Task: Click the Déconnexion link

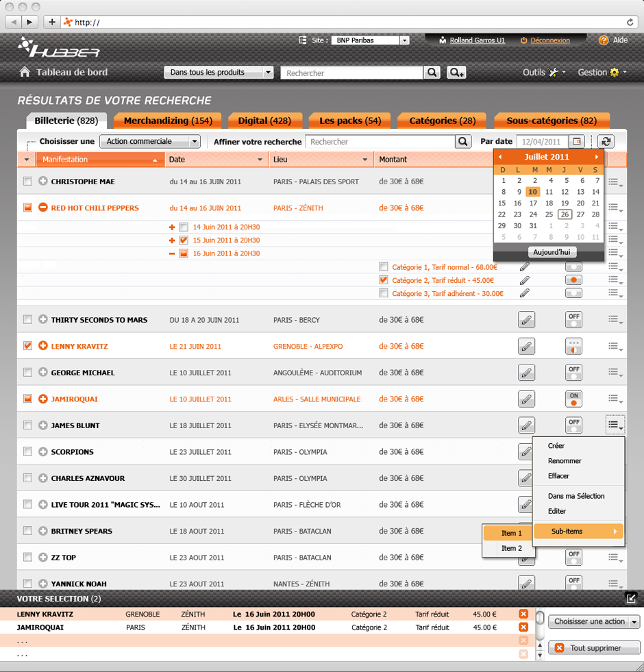Action: (550, 40)
